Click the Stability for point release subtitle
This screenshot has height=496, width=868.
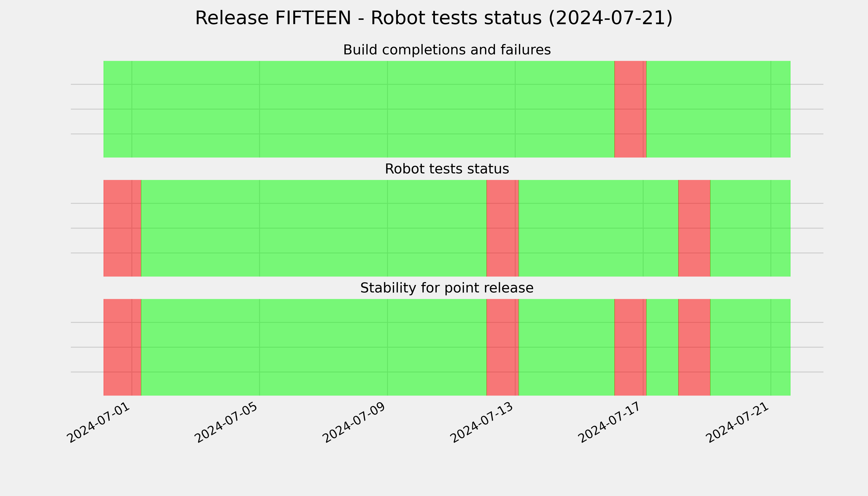[447, 288]
